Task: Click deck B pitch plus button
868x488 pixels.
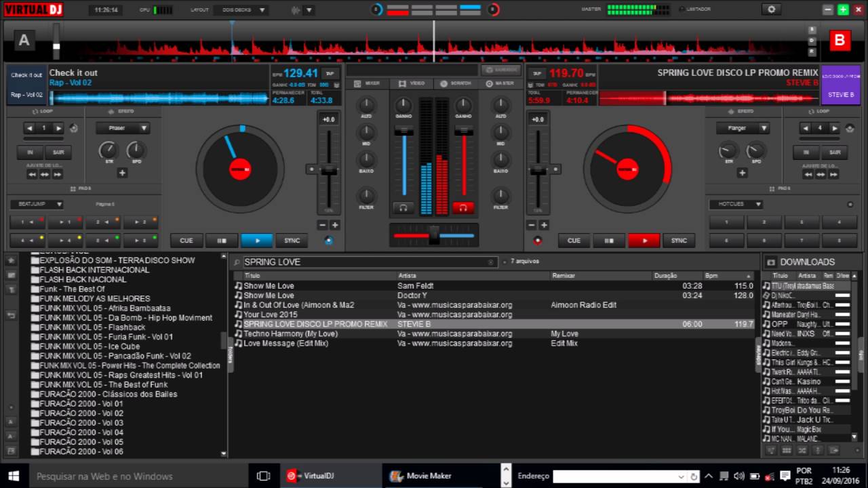Action: [x=544, y=225]
